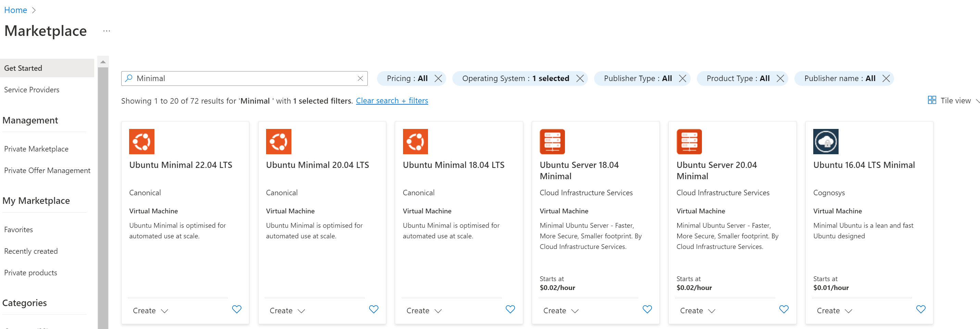The width and height of the screenshot is (980, 329).
Task: Click the sidebar scroll up arrow
Action: (103, 62)
